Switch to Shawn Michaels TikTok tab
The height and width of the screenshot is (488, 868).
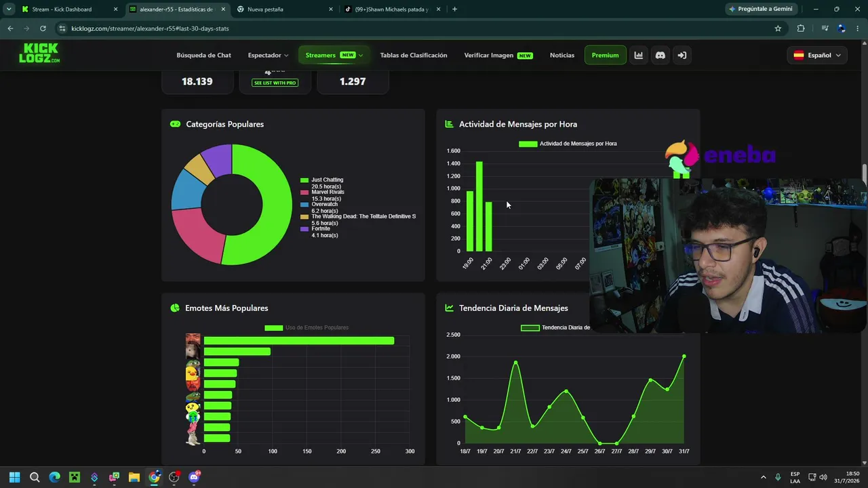pyautogui.click(x=392, y=9)
